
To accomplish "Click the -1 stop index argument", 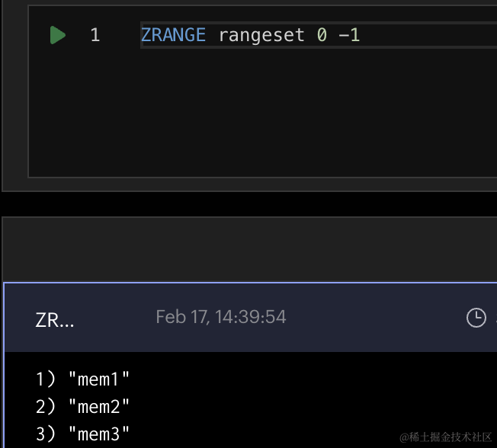I will pos(349,35).
